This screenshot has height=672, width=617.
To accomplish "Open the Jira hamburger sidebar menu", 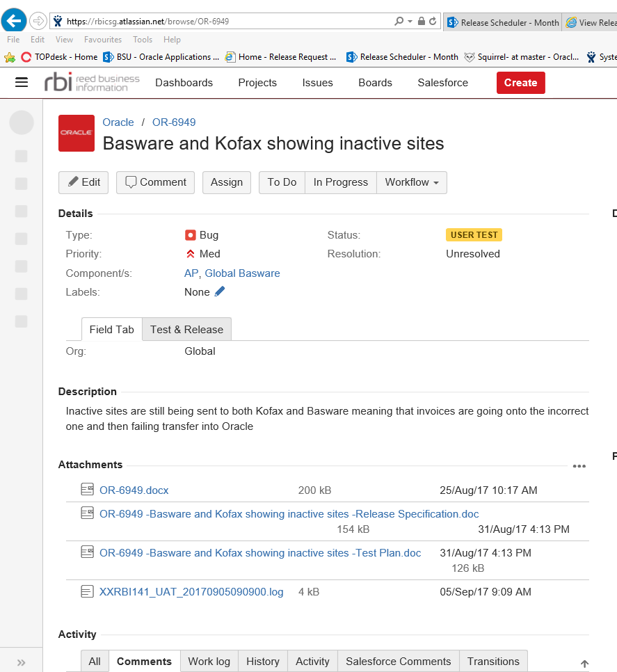I will click(22, 82).
